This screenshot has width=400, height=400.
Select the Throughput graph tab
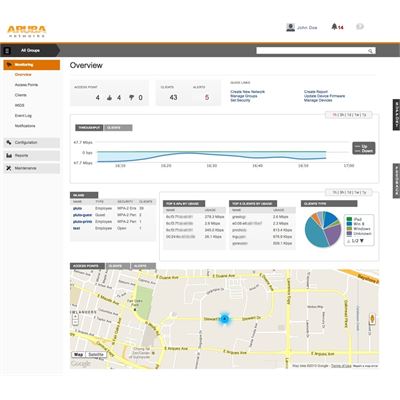89,128
